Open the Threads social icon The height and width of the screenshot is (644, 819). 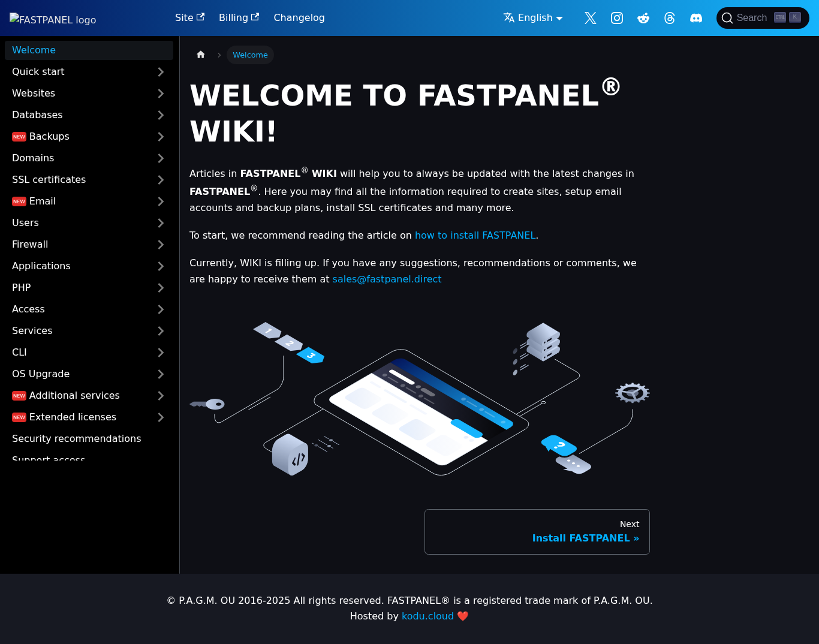[670, 18]
